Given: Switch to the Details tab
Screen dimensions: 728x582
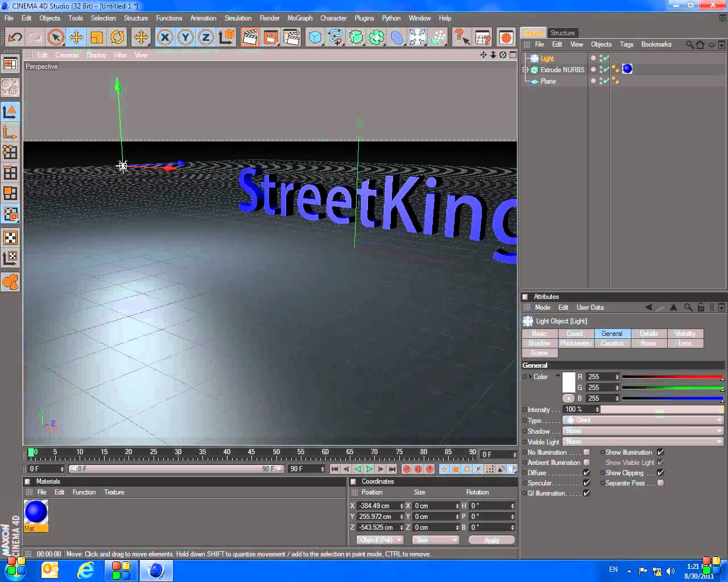Looking at the screenshot, I should click(x=648, y=334).
